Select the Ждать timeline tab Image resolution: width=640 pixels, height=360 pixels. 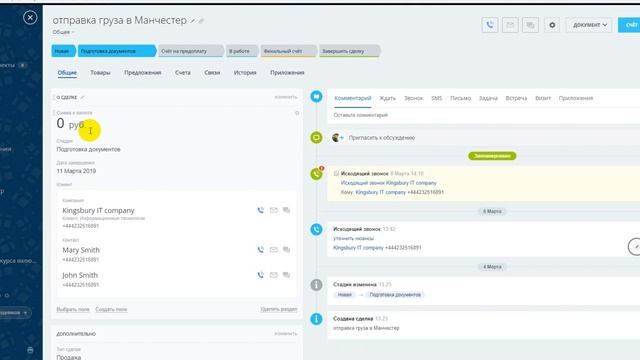387,98
